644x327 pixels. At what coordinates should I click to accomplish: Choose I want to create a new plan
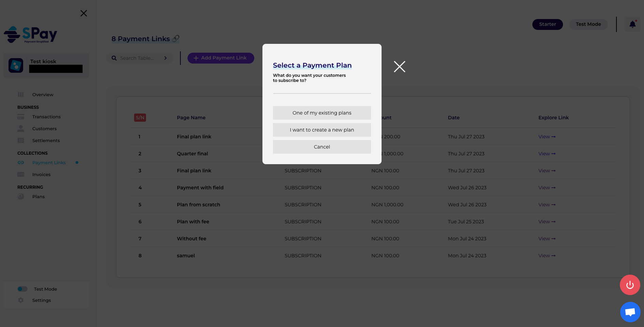click(322, 130)
